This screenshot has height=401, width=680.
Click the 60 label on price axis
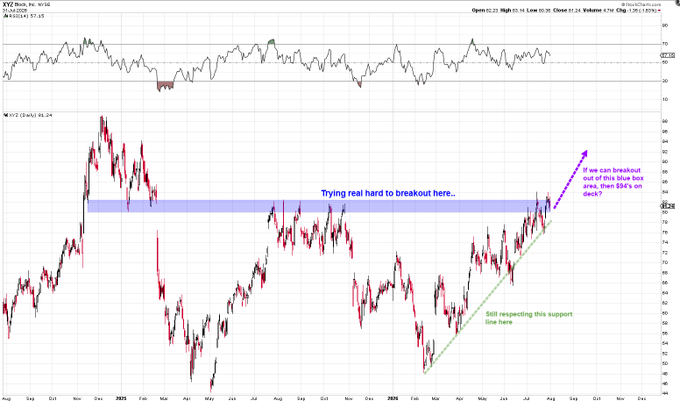click(x=665, y=313)
